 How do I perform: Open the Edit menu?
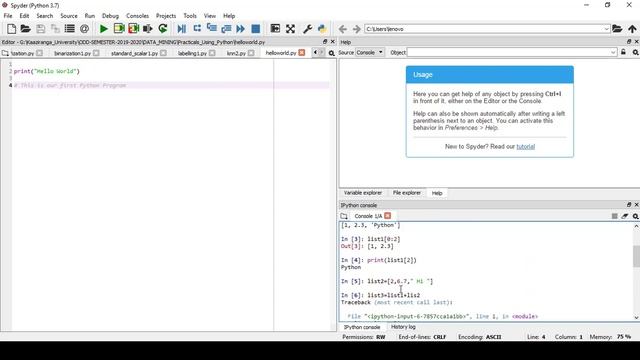pos(24,16)
